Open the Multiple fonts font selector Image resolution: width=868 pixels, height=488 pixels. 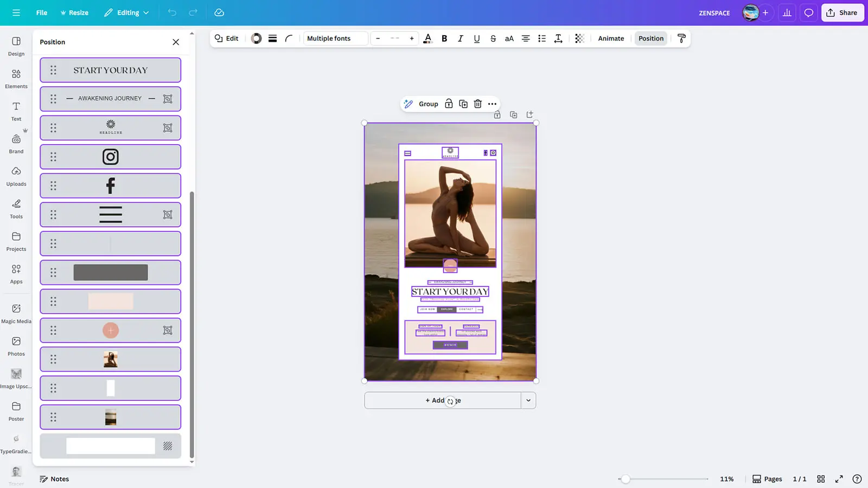point(335,38)
